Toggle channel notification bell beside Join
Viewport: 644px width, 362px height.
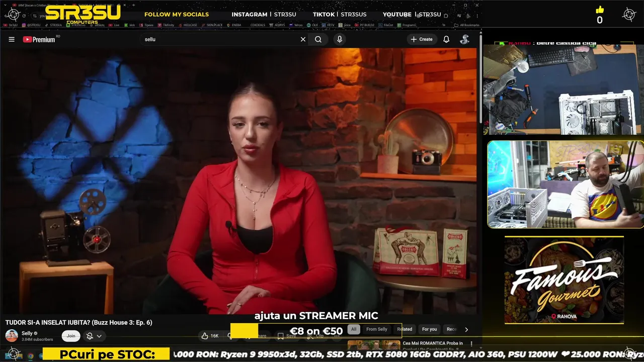click(x=90, y=336)
